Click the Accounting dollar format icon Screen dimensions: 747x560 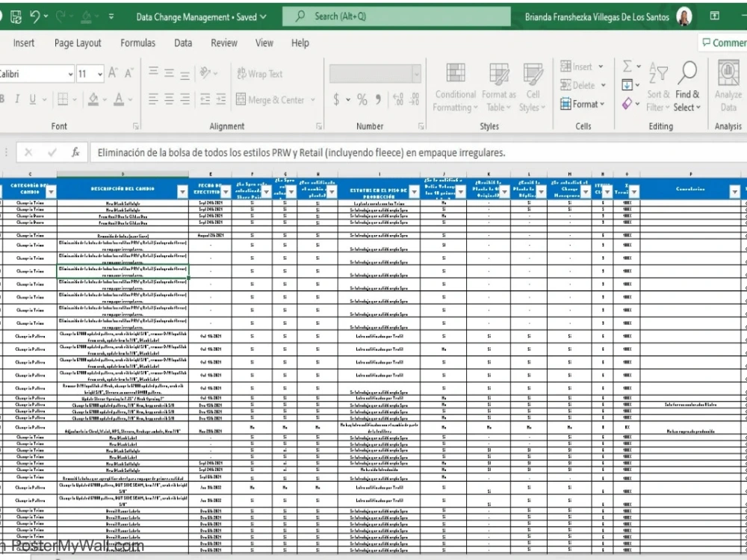pos(336,99)
